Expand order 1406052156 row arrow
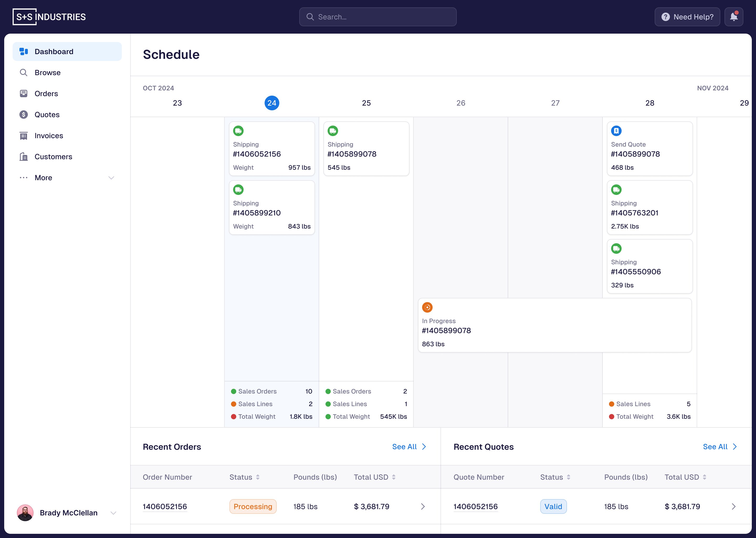The image size is (756, 538). [x=423, y=506]
